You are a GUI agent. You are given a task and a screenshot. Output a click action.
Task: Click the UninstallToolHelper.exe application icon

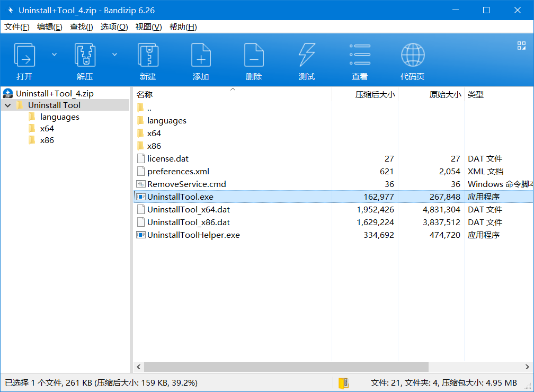[141, 235]
